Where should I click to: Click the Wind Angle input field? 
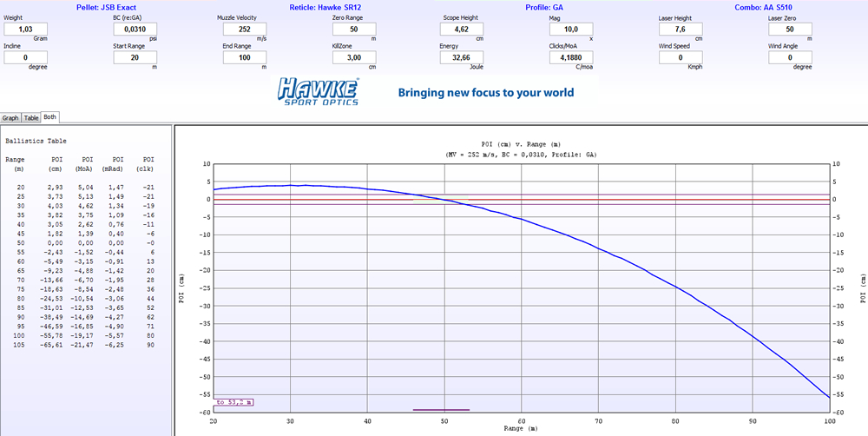click(x=790, y=57)
